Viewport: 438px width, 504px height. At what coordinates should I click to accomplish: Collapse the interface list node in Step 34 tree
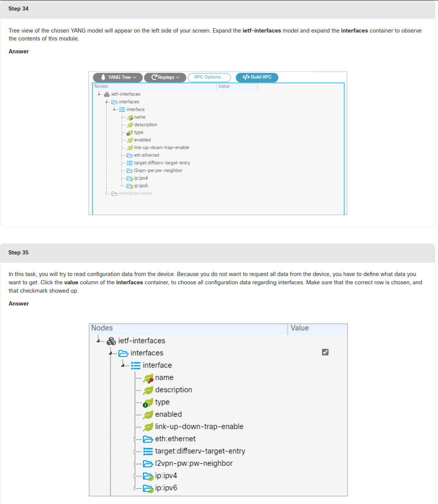click(x=114, y=109)
